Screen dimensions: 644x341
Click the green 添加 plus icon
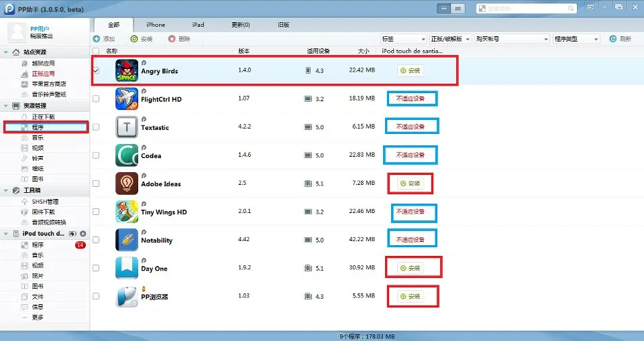[97, 39]
